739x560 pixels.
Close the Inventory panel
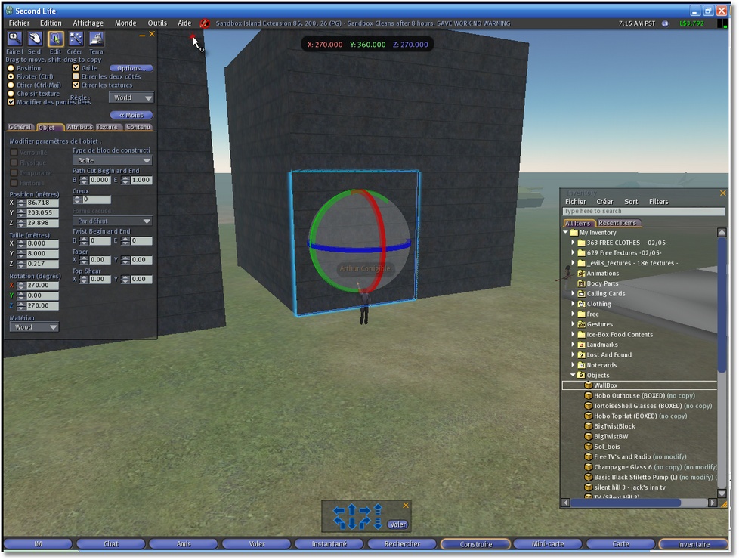point(722,193)
